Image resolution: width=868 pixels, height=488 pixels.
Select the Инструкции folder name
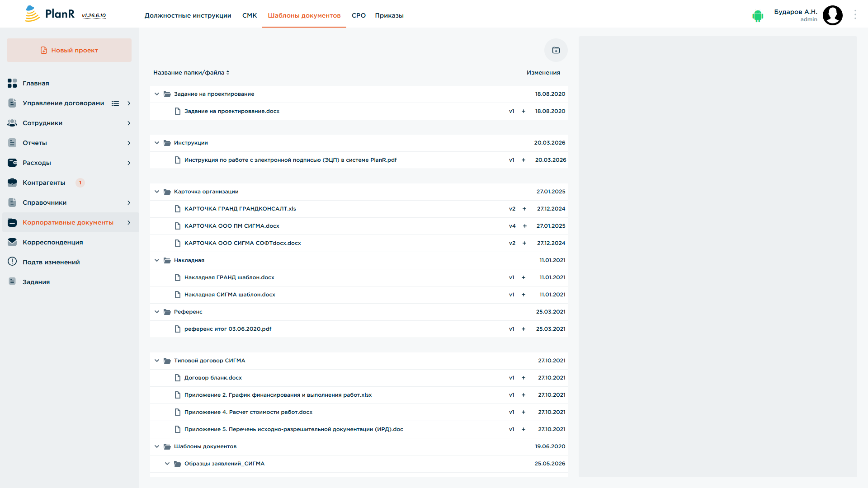point(191,143)
